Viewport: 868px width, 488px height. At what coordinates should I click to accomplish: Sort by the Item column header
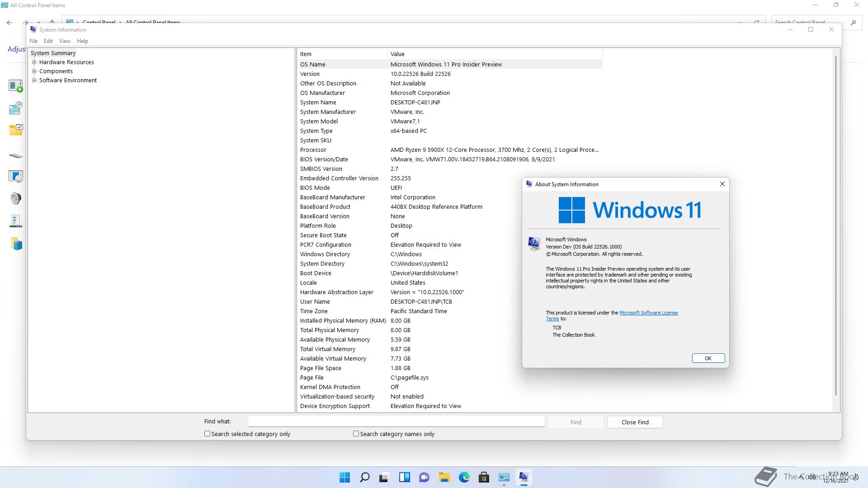342,54
